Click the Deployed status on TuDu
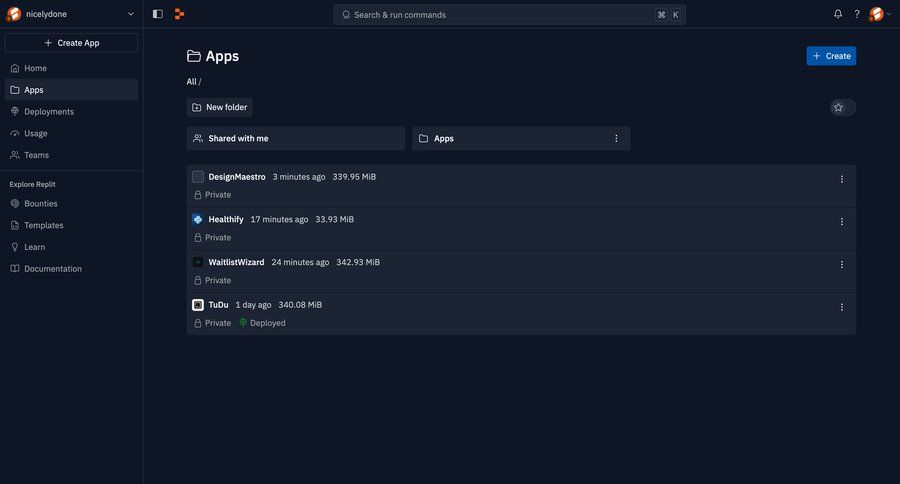Viewport: 900px width, 484px height. [x=262, y=323]
